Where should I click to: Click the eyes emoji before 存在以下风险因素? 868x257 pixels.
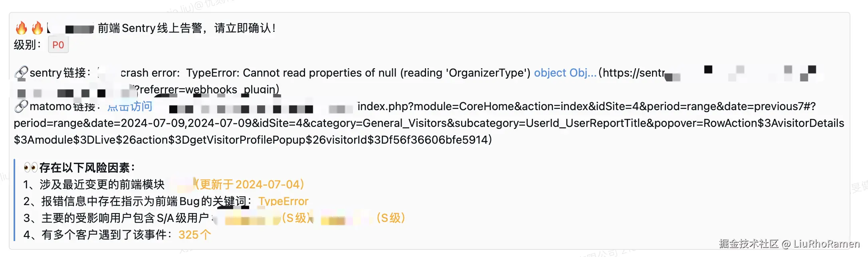(30, 167)
